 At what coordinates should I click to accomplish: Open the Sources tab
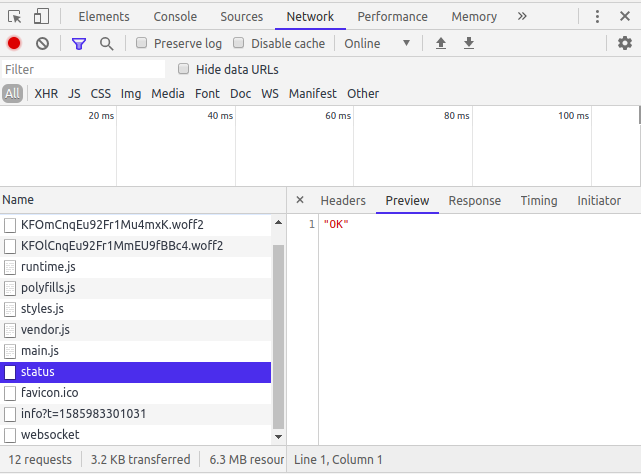tap(242, 17)
